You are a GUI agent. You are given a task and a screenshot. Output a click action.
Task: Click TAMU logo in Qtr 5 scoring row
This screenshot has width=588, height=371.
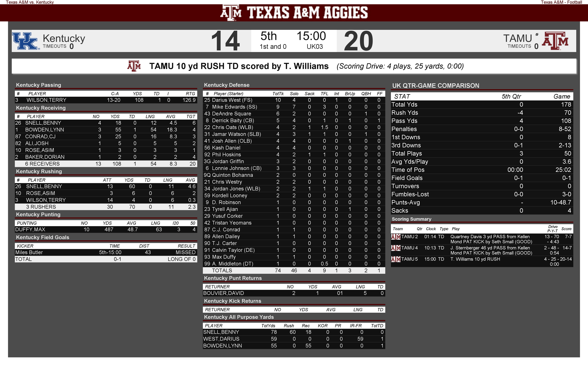[396, 259]
